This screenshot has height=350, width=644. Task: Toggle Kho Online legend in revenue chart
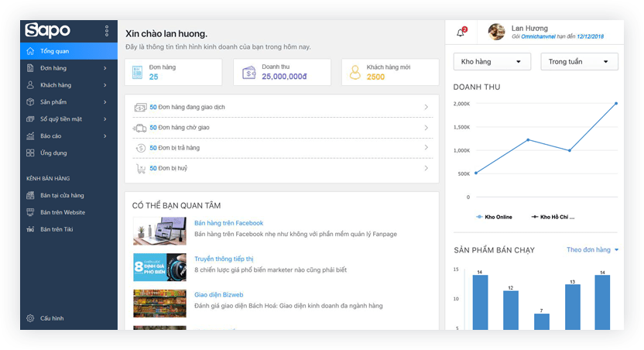(x=494, y=217)
